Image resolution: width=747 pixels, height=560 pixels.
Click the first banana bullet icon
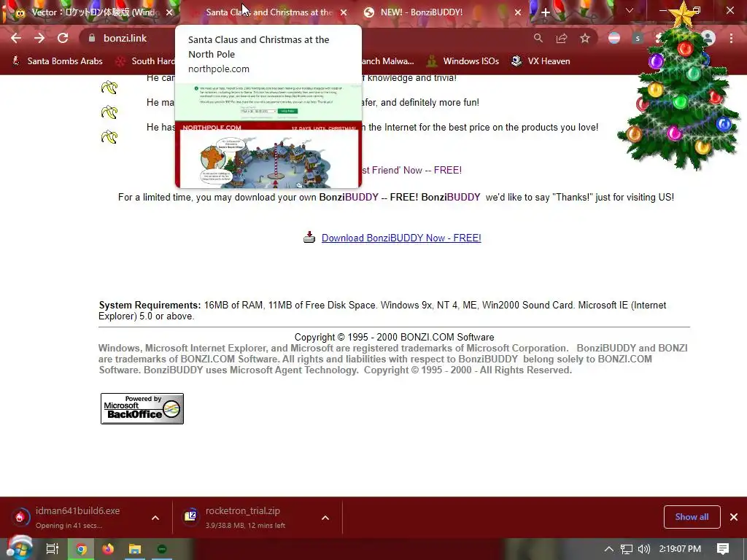point(109,87)
